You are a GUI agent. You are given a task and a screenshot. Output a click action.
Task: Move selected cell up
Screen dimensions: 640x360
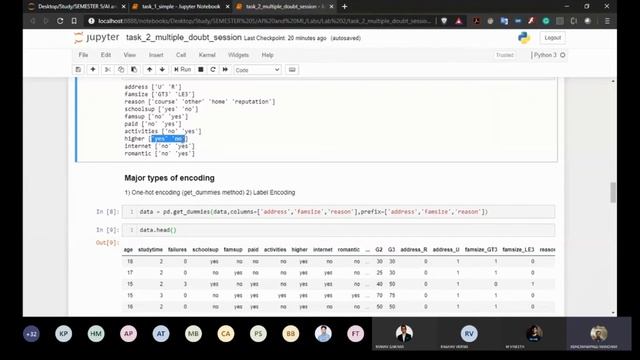pos(149,70)
